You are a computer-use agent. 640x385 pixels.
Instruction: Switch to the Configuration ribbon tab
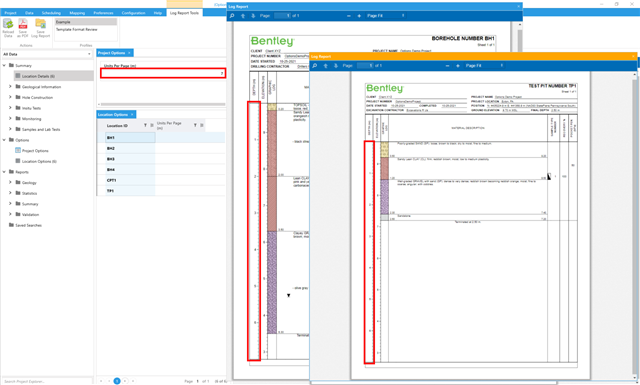133,13
